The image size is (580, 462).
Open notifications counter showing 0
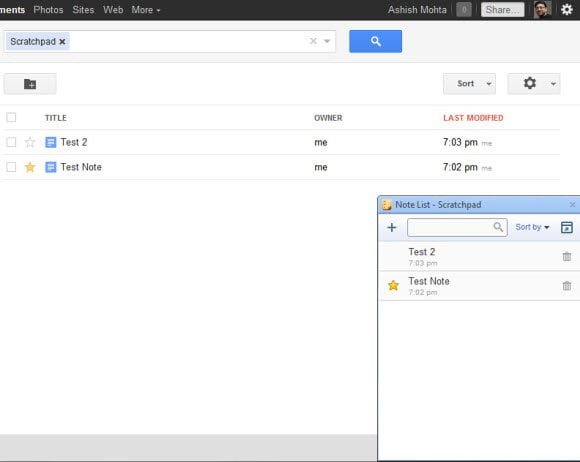[463, 10]
